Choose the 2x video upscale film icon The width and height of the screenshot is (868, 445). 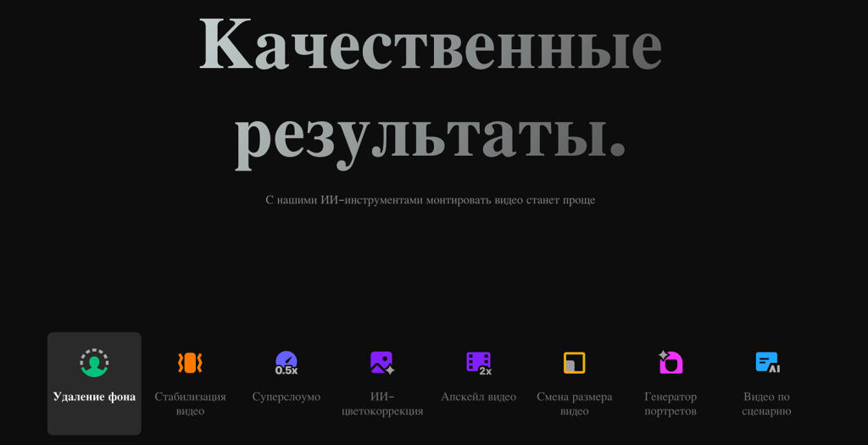[x=478, y=363]
